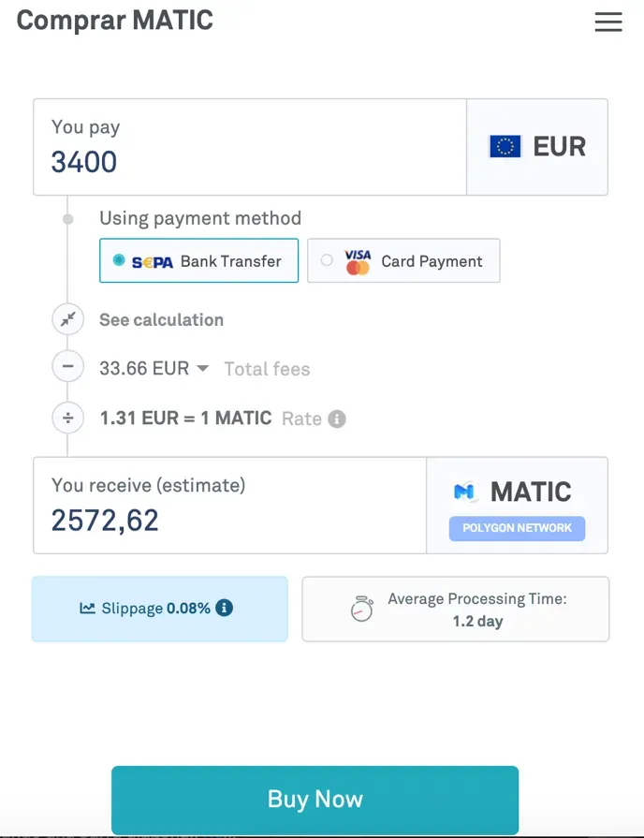This screenshot has width=644, height=838.
Task: Click the You pay amount field
Action: [x=250, y=147]
